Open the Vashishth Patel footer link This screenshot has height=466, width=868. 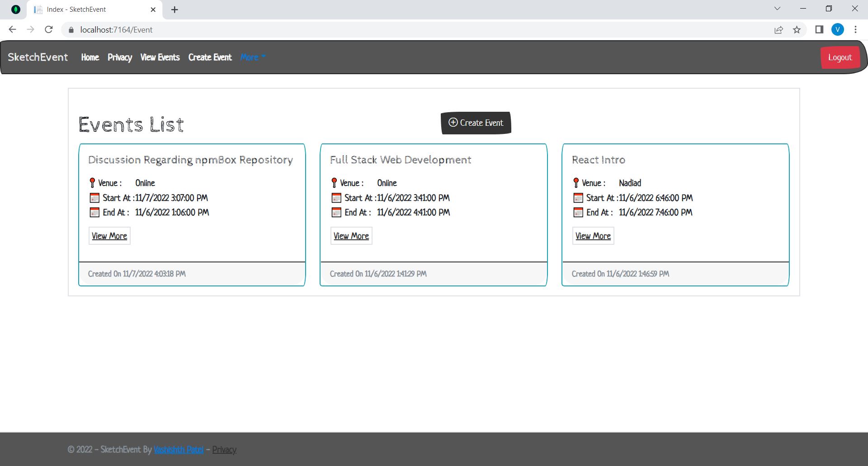tap(179, 450)
